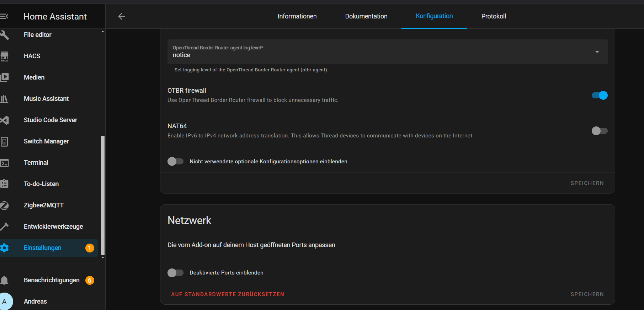Screen dimensions: 644x310
Task: Click Auf Standardwerte zurücksetzen
Action: coord(228,294)
